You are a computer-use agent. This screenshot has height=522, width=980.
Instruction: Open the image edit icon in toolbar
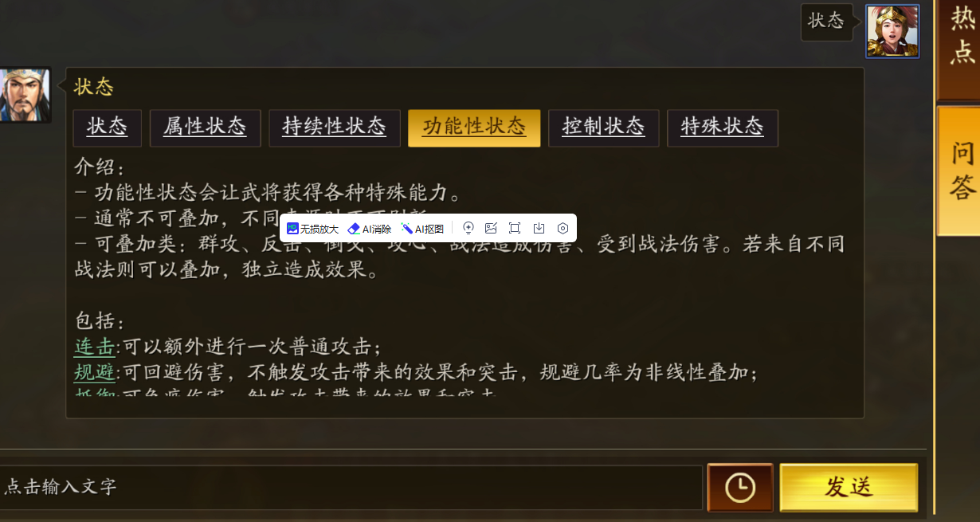tap(491, 228)
